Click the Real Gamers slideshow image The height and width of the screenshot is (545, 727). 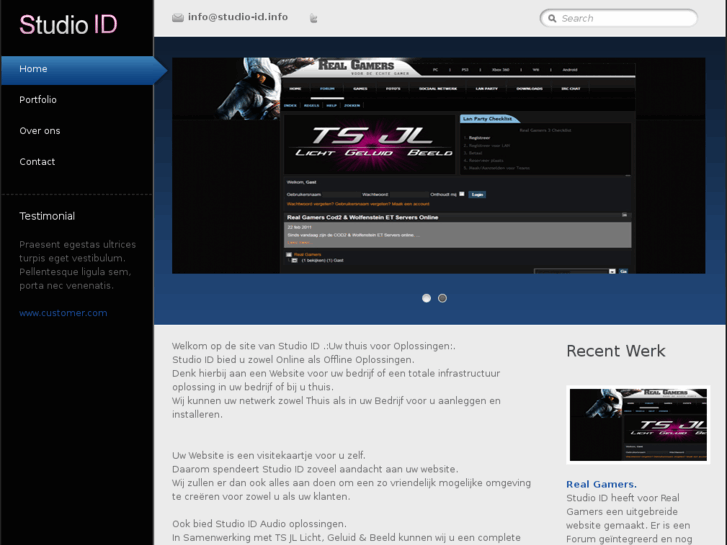pyautogui.click(x=439, y=166)
